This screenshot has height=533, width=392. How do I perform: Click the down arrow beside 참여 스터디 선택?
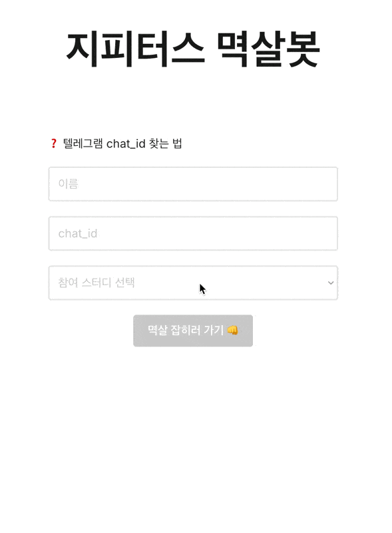pyautogui.click(x=331, y=282)
